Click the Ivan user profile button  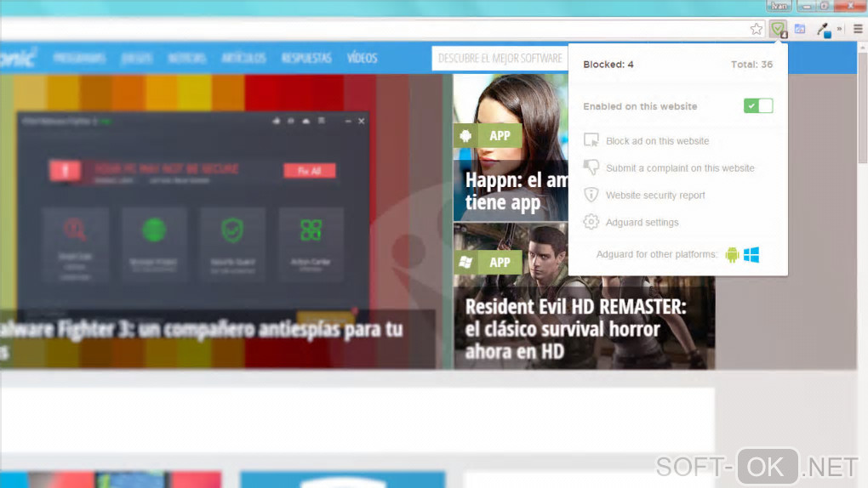click(x=779, y=6)
